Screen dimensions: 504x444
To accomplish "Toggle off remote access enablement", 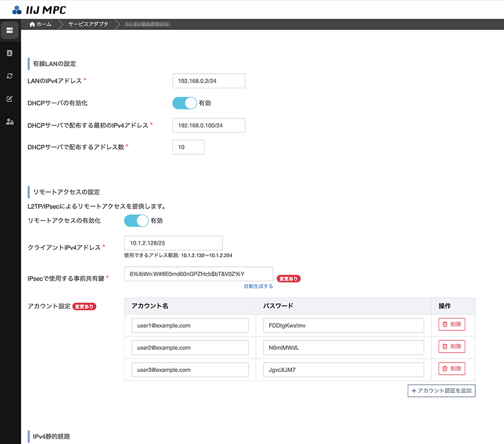I will click(136, 221).
